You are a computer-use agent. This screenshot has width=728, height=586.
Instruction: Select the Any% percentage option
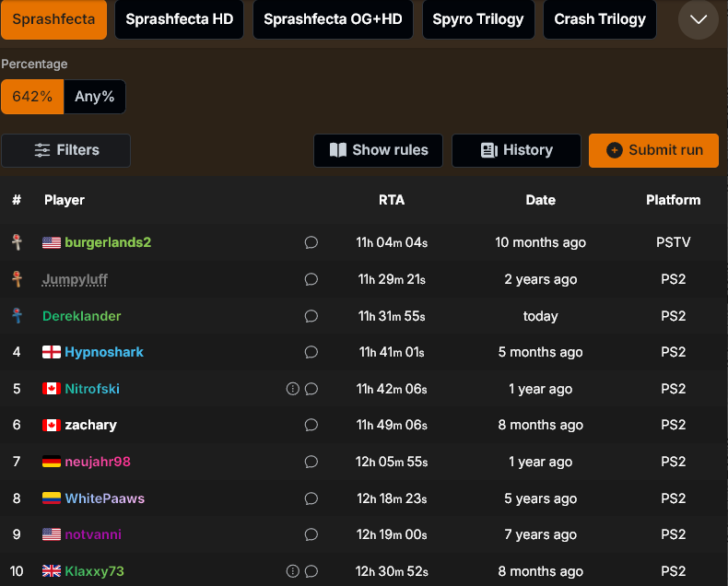click(95, 97)
